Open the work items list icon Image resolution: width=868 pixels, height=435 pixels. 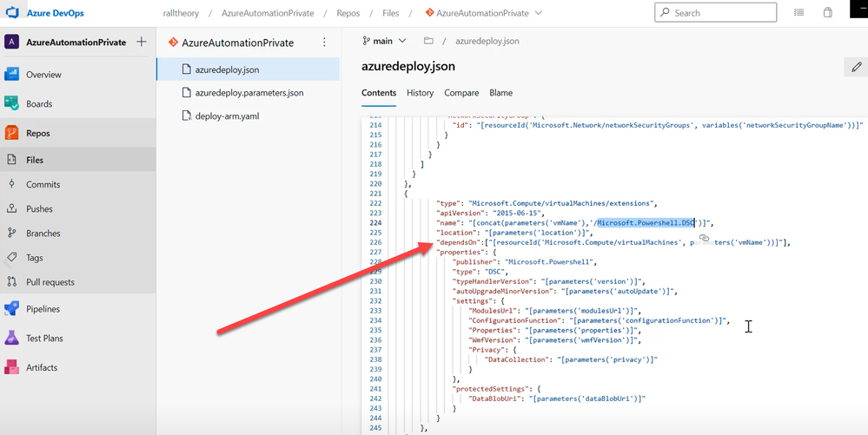point(798,13)
